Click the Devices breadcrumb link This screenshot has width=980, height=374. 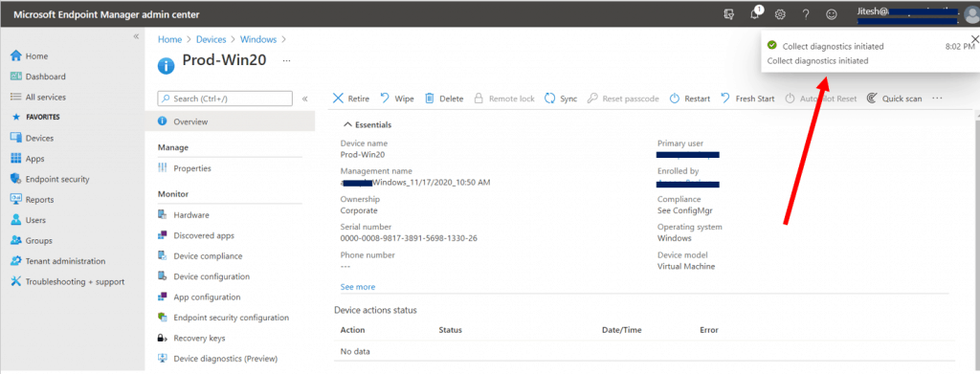212,39
